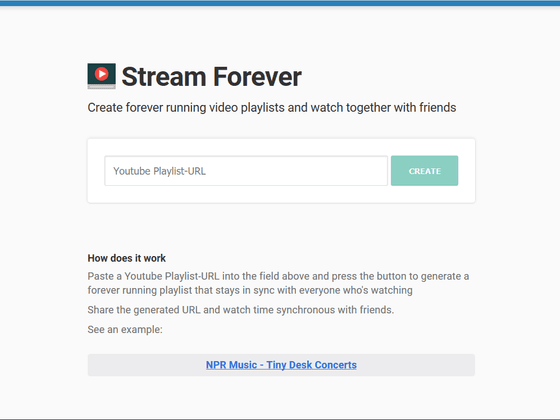Click the white card area below the URL field
The height and width of the screenshot is (420, 560).
pyautogui.click(x=281, y=194)
